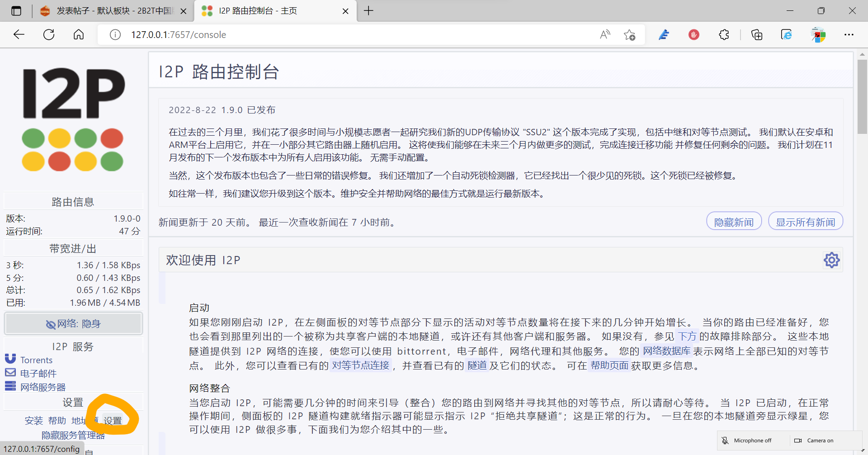
Task: Open the tab actions menu icon
Action: [x=16, y=11]
